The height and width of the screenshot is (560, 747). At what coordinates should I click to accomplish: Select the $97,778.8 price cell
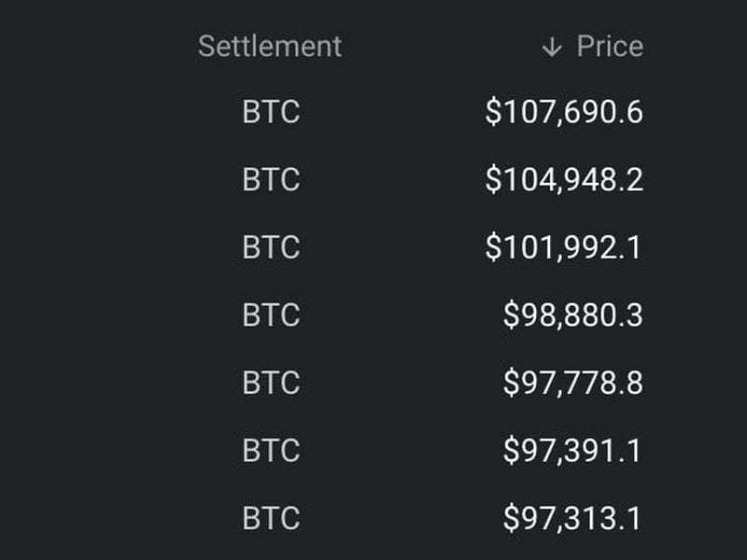click(572, 384)
